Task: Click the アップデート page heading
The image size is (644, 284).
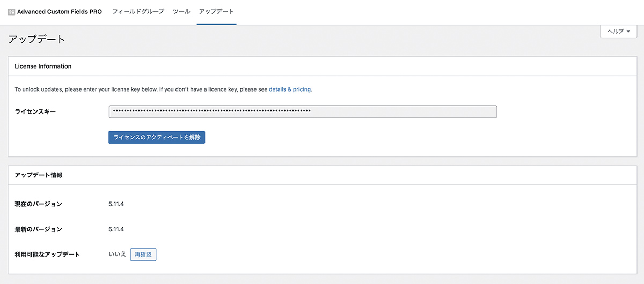Action: pos(37,40)
